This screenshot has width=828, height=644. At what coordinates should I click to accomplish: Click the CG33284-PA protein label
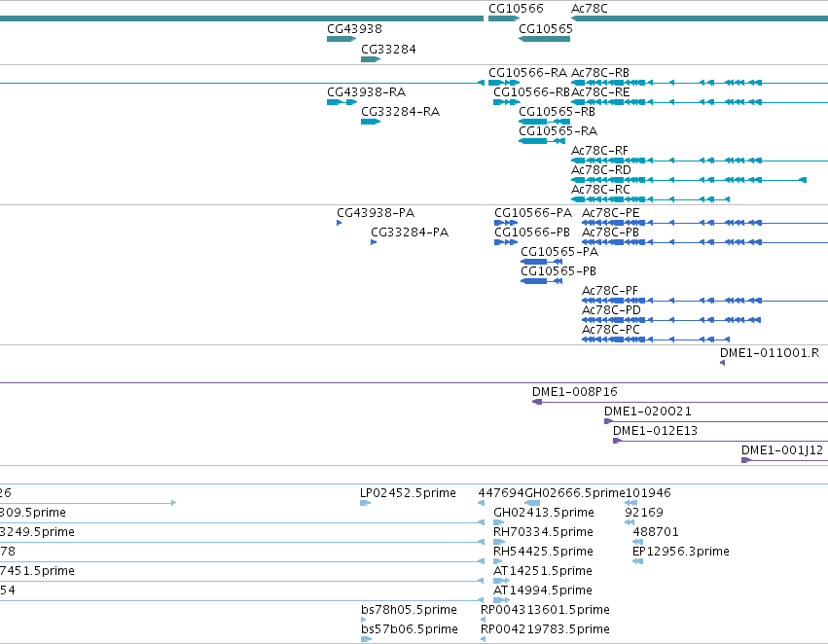410,233
